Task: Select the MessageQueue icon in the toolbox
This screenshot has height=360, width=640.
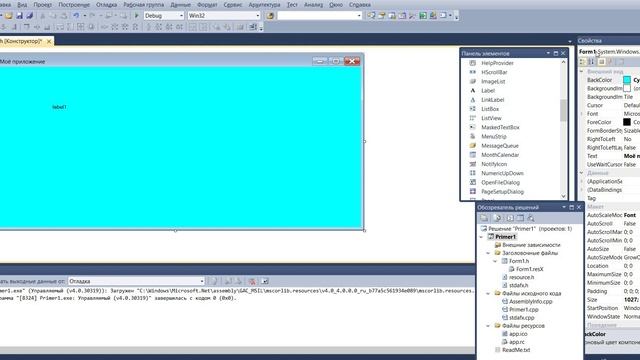Action: (473, 146)
